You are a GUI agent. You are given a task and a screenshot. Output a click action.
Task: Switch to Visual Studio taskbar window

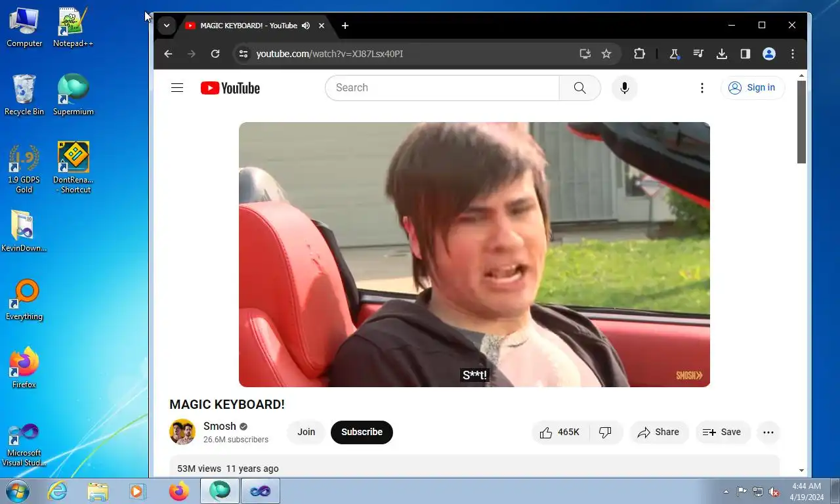coord(261,491)
